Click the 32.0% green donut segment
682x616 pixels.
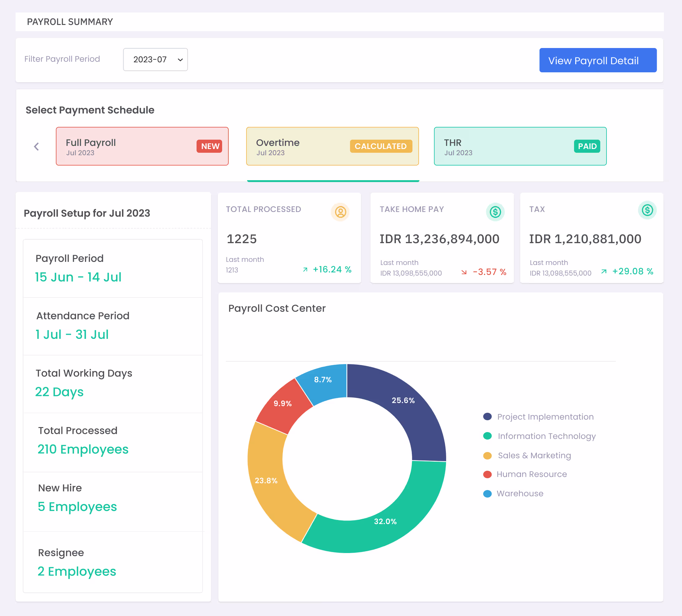coord(385,521)
